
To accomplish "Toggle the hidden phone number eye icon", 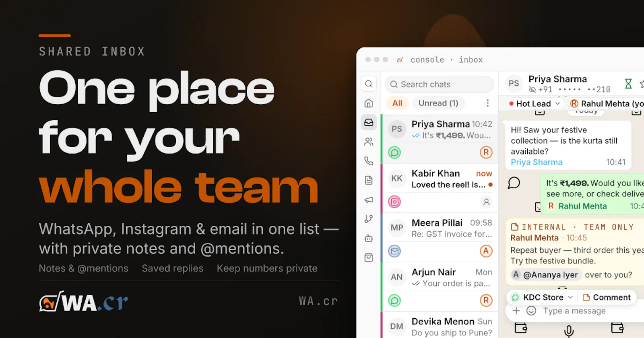I will (533, 90).
